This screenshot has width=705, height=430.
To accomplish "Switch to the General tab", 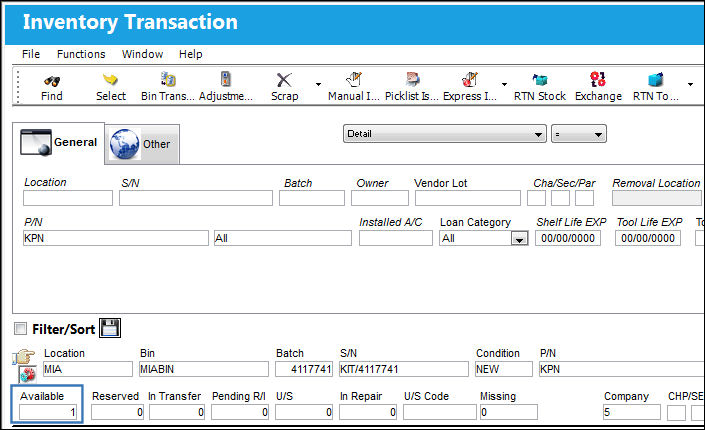I will pyautogui.click(x=58, y=143).
